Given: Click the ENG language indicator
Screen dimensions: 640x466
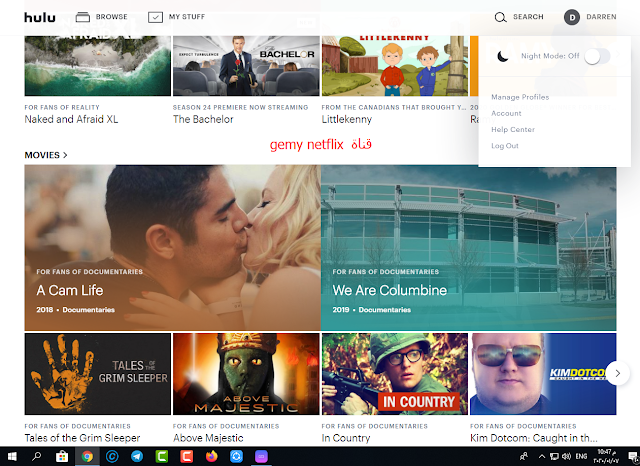Looking at the screenshot, I should [x=581, y=457].
